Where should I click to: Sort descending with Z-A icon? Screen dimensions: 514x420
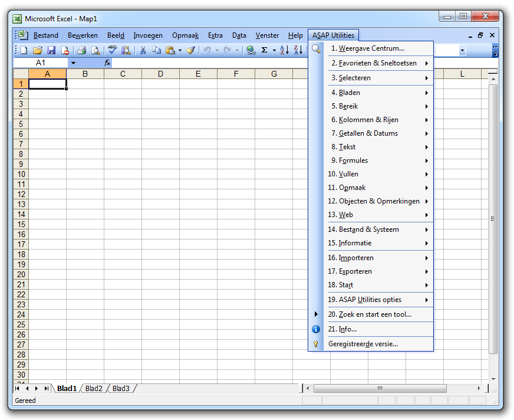pyautogui.click(x=298, y=50)
